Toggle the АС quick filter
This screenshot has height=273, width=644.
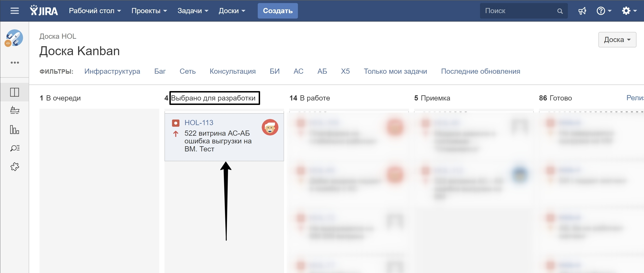pos(298,71)
